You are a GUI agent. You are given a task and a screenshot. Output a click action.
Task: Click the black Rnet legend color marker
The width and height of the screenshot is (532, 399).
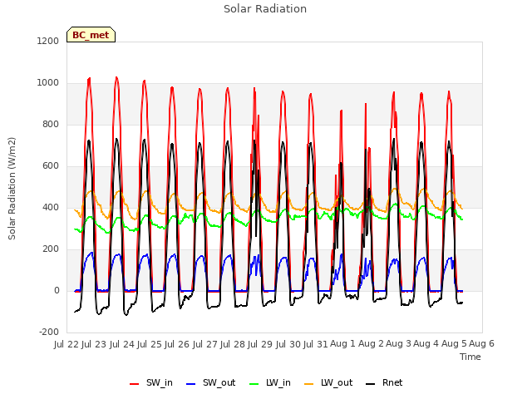coord(371,384)
